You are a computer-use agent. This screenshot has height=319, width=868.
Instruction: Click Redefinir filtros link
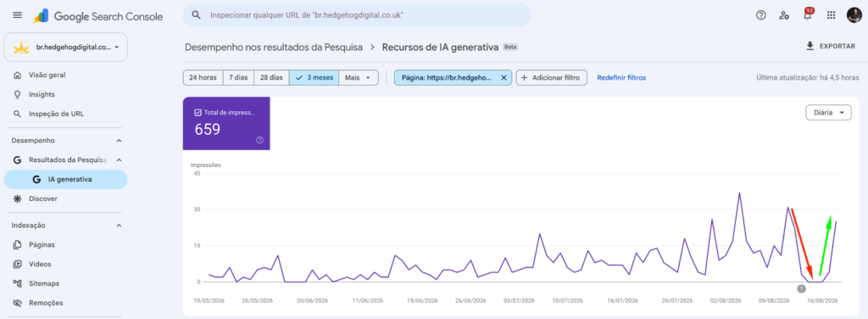coord(621,77)
